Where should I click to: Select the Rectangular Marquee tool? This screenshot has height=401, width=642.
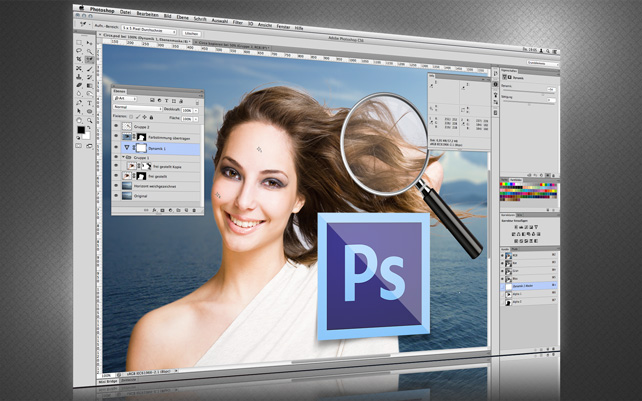79,42
